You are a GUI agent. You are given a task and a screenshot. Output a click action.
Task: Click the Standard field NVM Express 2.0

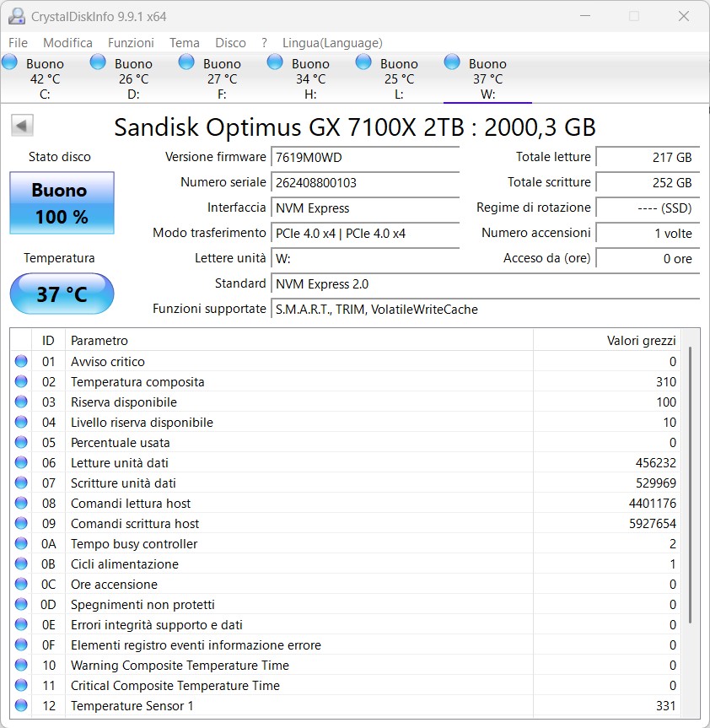(x=486, y=283)
